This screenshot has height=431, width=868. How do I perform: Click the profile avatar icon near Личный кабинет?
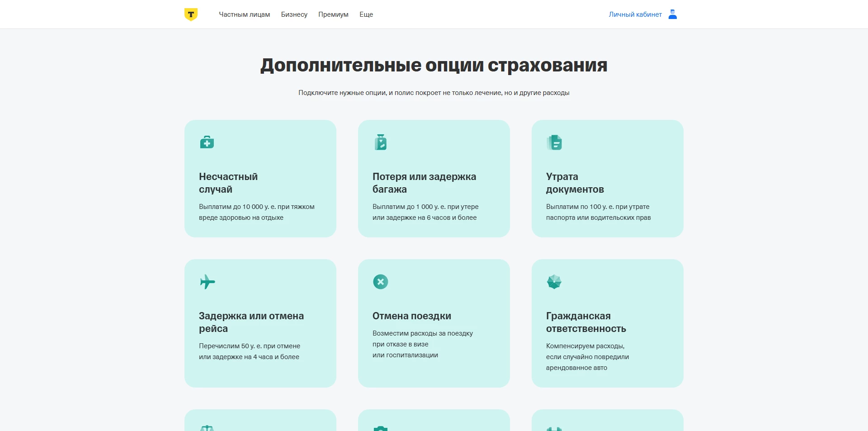pos(672,14)
